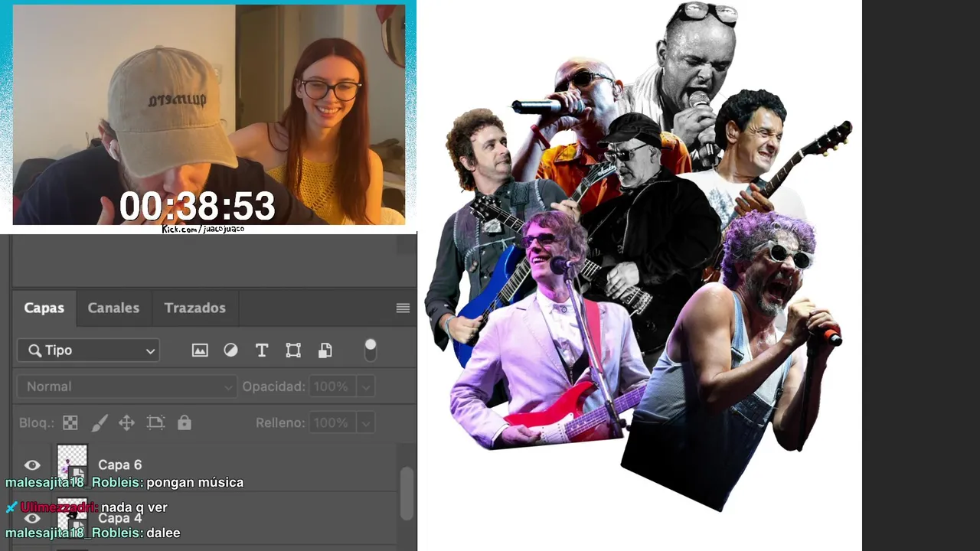The width and height of the screenshot is (980, 551).
Task: Filter layers by shape icon
Action: click(x=293, y=350)
